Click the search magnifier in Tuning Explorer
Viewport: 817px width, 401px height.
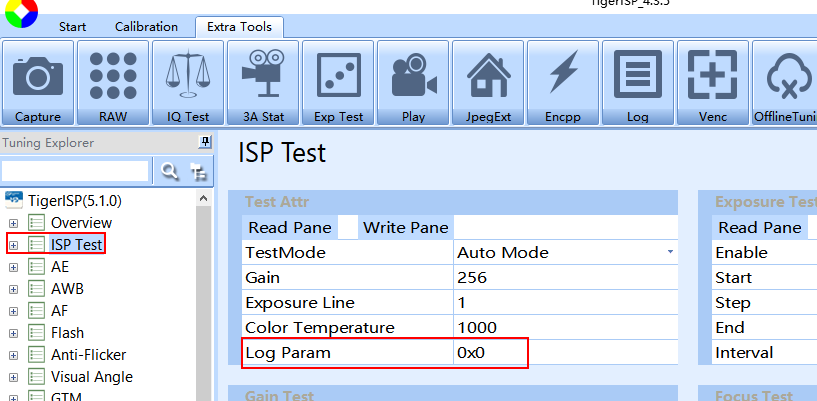pos(170,172)
